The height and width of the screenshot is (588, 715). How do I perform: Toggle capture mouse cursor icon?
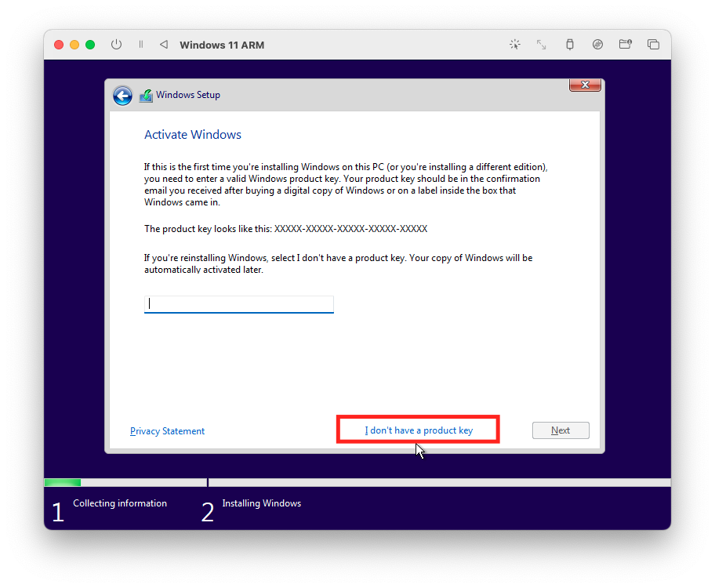[x=515, y=44]
